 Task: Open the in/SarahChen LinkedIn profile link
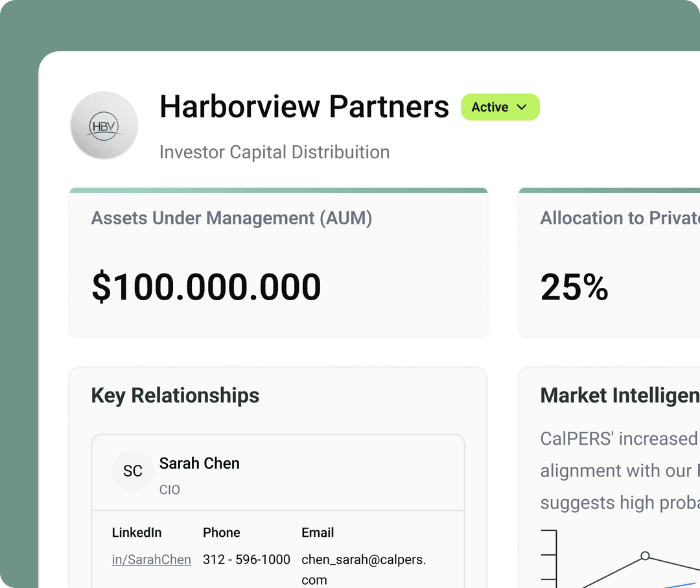pyautogui.click(x=151, y=559)
